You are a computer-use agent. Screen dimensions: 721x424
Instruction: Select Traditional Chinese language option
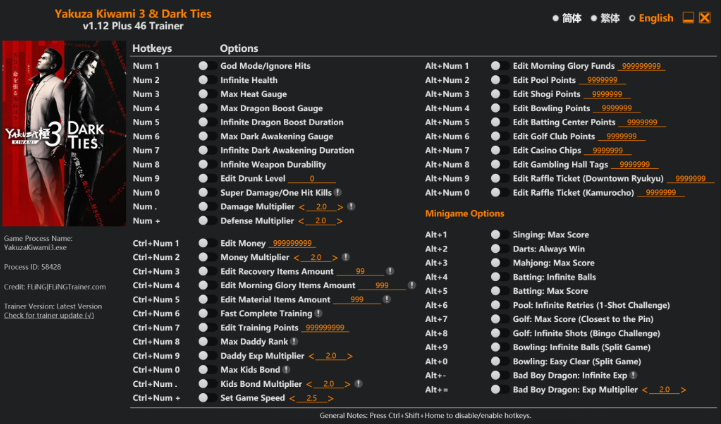(x=605, y=18)
